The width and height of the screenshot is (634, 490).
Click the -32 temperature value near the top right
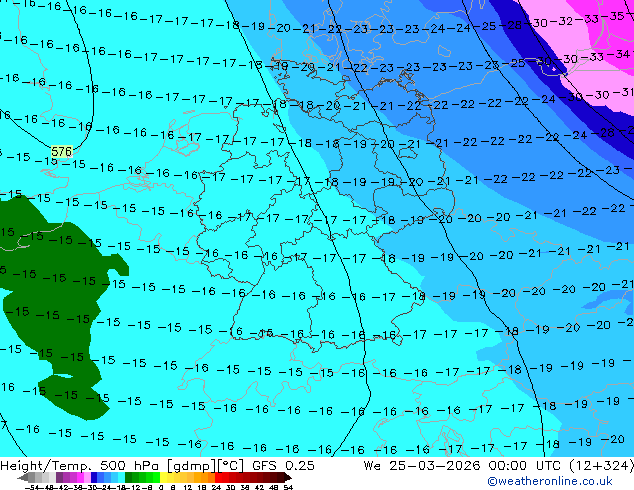click(x=562, y=21)
